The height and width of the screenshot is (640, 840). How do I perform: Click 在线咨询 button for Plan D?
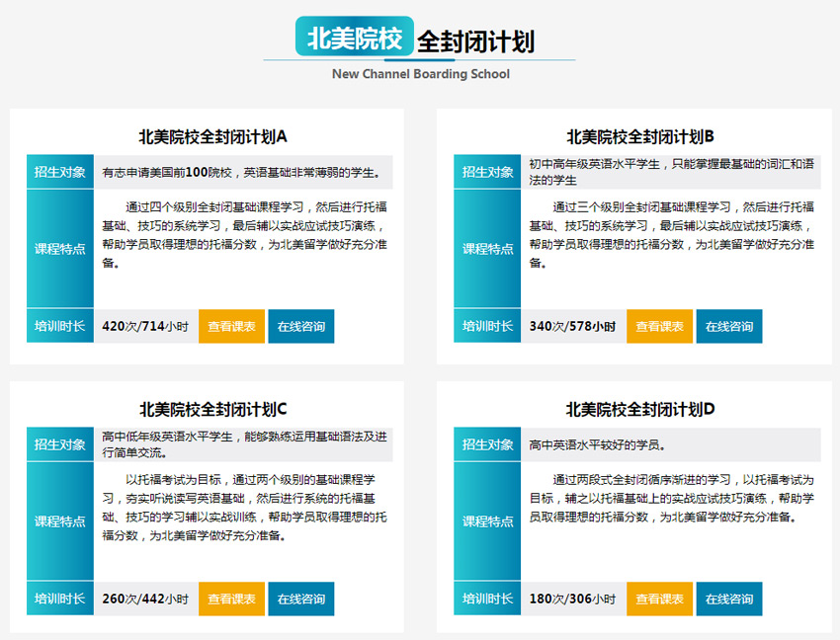point(728,599)
